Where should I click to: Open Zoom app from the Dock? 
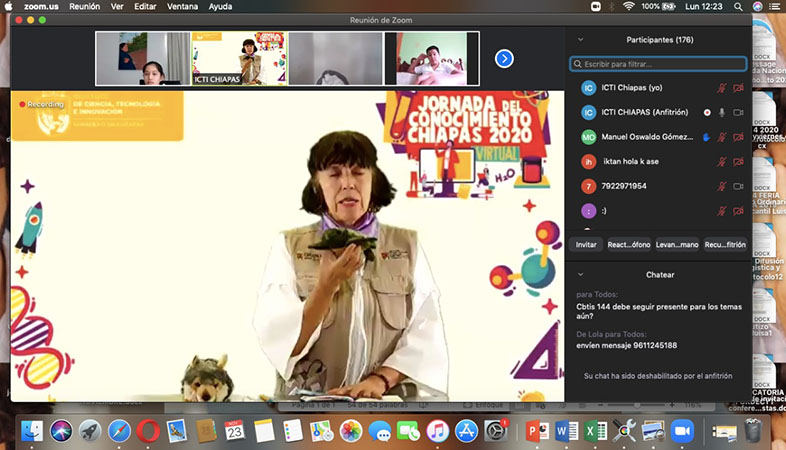pos(682,431)
